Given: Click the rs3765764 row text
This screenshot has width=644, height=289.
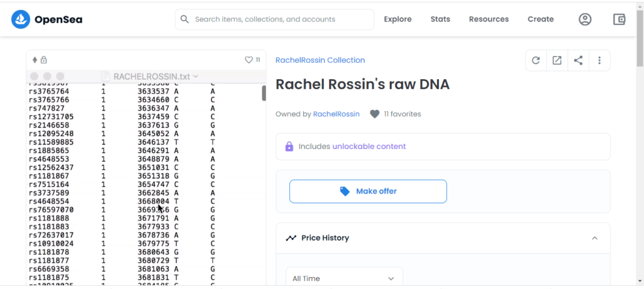Looking at the screenshot, I should click(49, 91).
